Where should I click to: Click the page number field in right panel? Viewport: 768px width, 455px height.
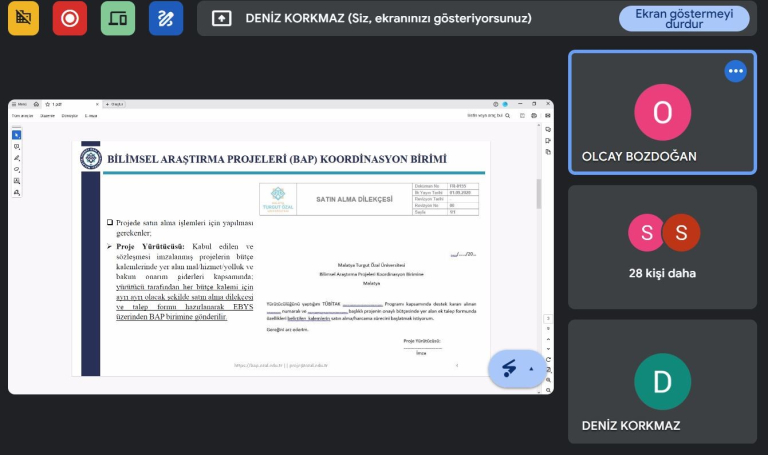547,319
